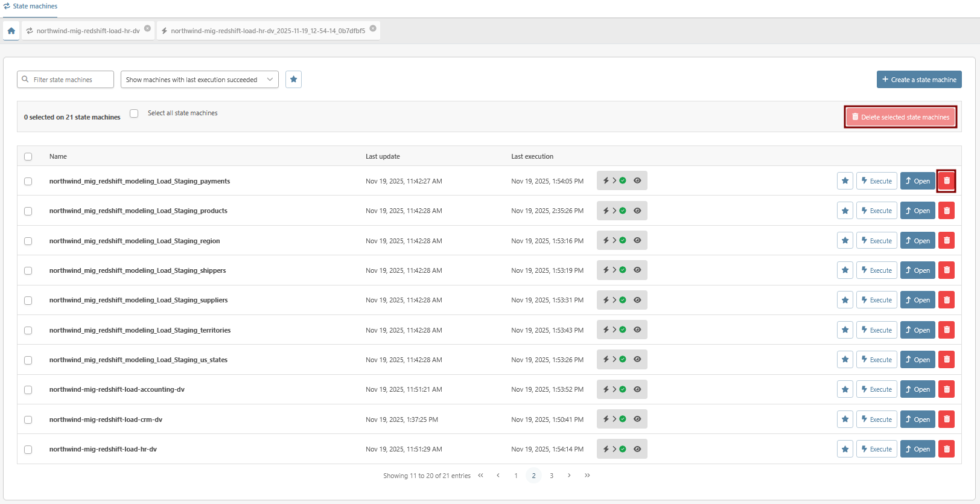
Task: Delete the Load_Staging_payments state machine
Action: (946, 181)
